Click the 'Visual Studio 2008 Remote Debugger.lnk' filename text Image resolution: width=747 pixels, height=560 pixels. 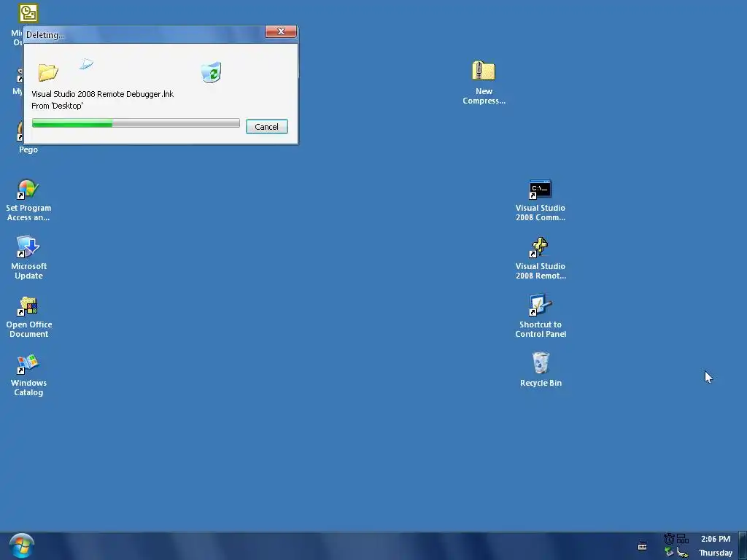tap(102, 94)
